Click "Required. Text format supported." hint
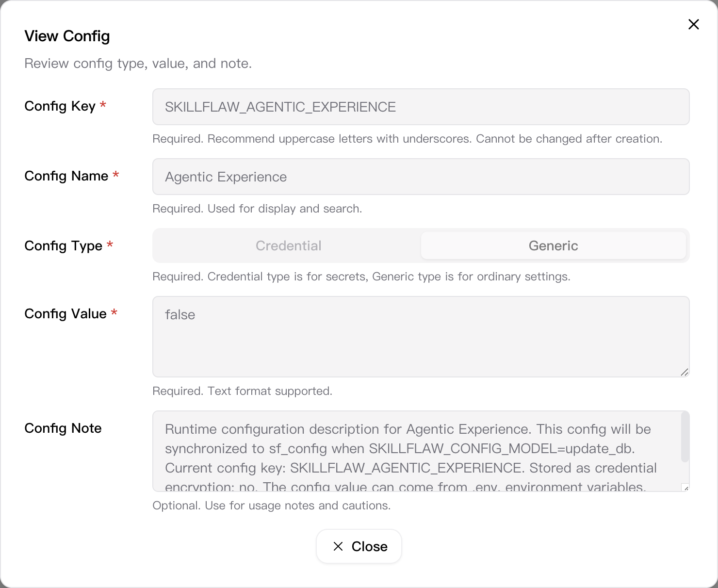The width and height of the screenshot is (718, 588). (x=242, y=391)
